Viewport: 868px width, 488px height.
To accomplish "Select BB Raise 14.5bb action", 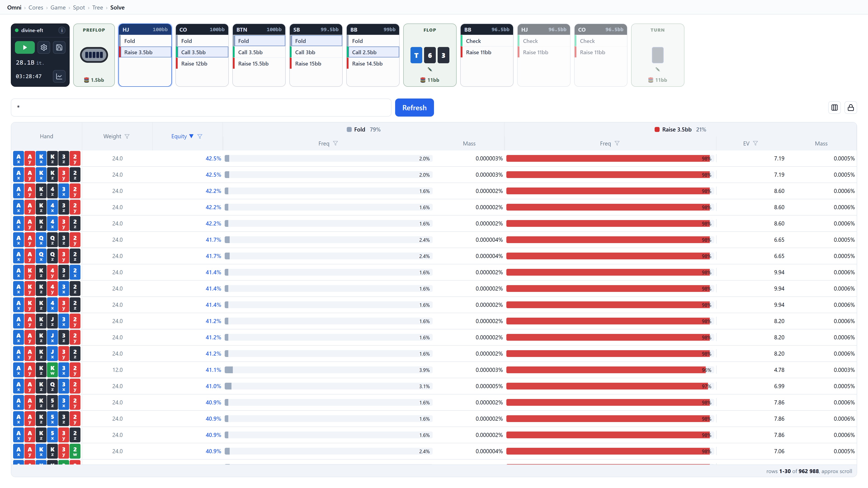I will coord(373,64).
